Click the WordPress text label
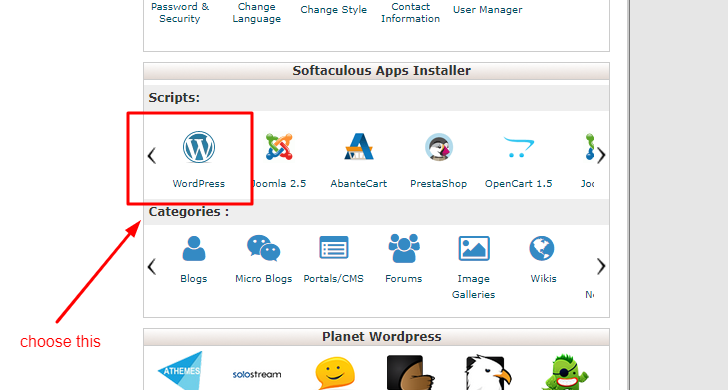The height and width of the screenshot is (390, 728). [x=199, y=183]
